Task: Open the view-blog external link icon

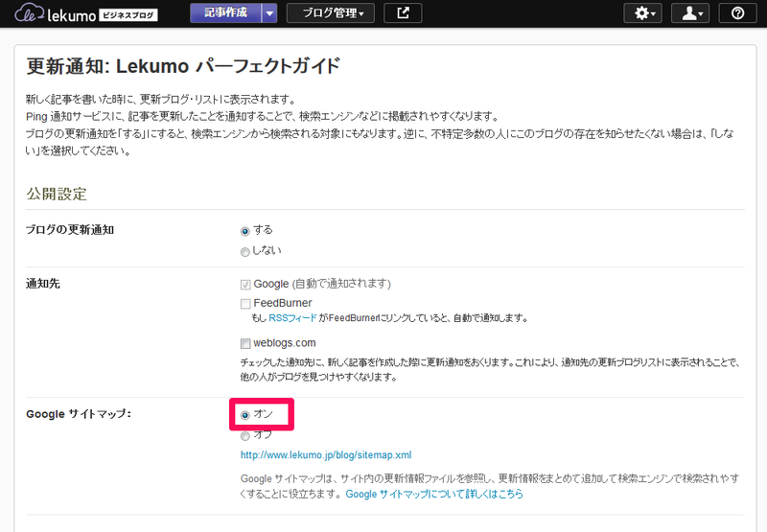Action: coord(403,13)
